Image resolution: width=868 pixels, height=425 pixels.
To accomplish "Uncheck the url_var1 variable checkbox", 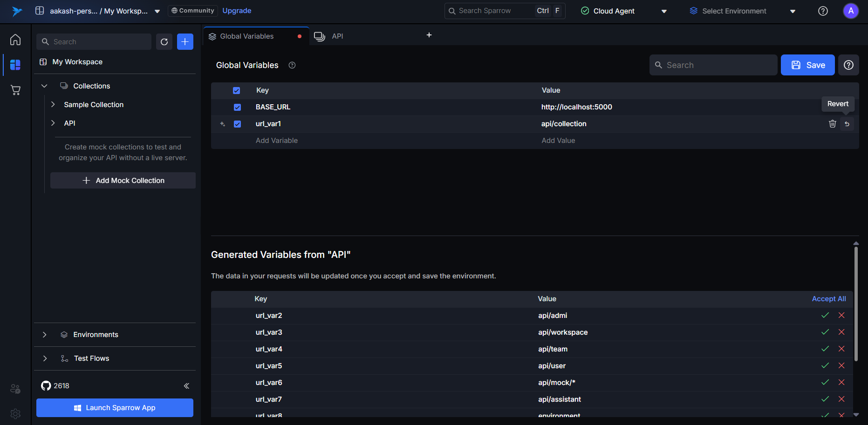I will (238, 124).
